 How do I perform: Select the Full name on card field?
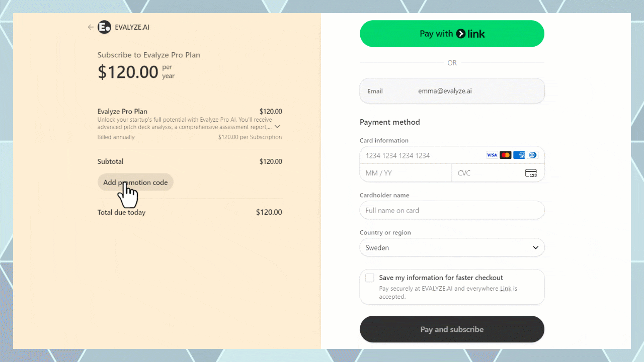click(x=452, y=210)
